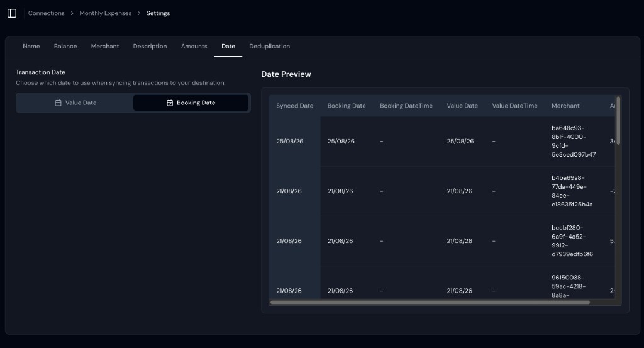Toggle the sidebar panel icon
Screen dimensions: 644x348
[x=12, y=13]
